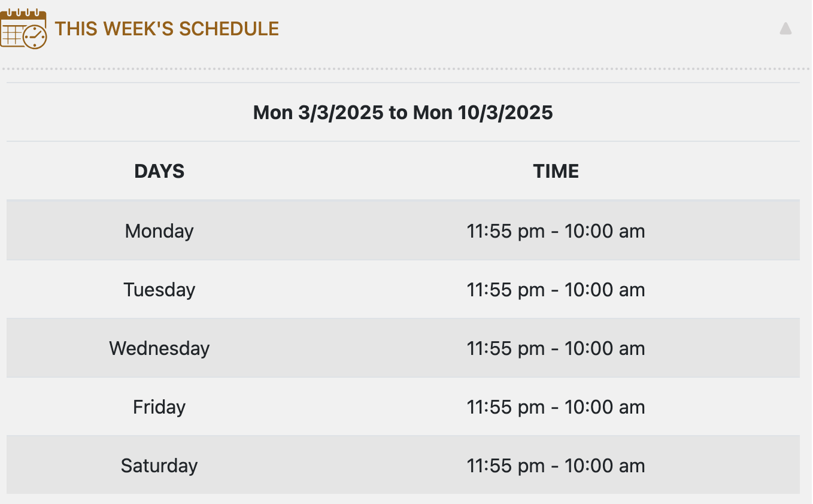
Task: Select the Saturday day cell
Action: coord(159,466)
